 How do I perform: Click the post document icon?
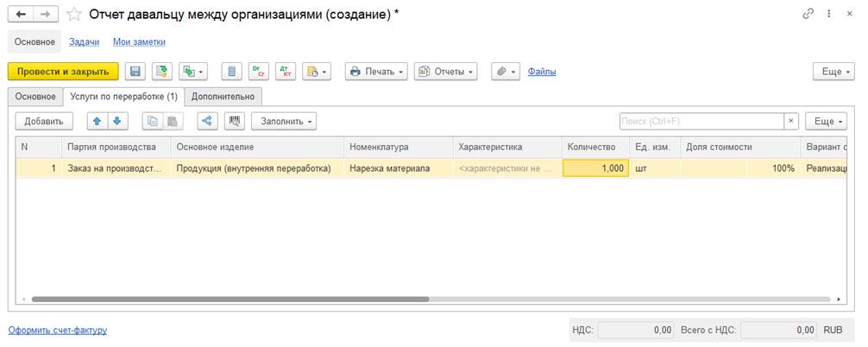tap(161, 72)
